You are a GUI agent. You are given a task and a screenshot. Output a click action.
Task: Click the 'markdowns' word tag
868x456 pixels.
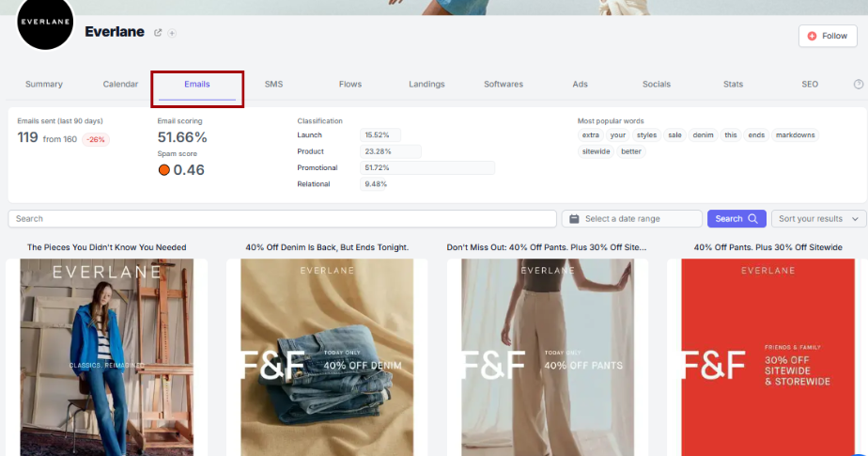[x=795, y=135]
